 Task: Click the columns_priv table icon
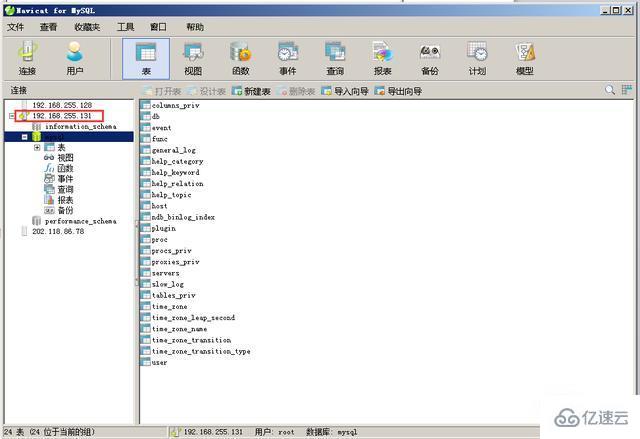[145, 105]
